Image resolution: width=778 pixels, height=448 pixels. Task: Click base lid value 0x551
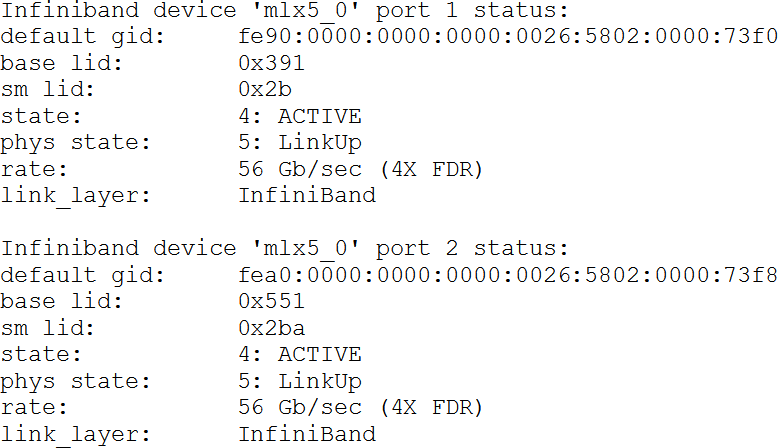[x=271, y=301]
